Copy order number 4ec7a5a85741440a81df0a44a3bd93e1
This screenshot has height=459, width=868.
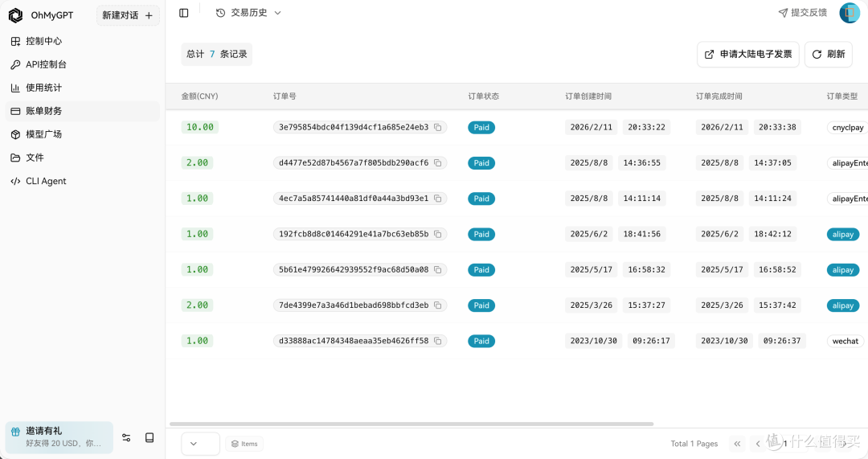437,199
